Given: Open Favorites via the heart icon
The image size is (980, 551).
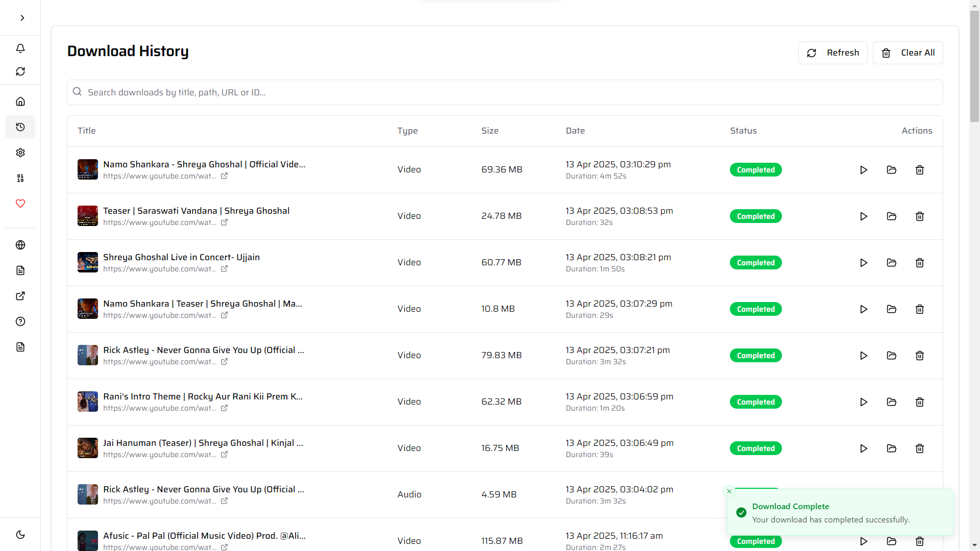Looking at the screenshot, I should tap(20, 204).
